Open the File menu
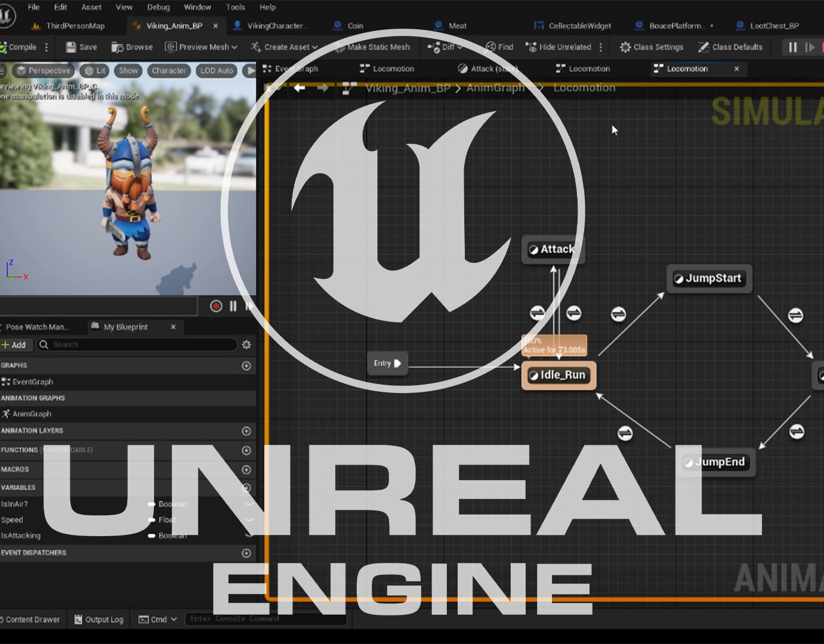824x644 pixels. [34, 7]
